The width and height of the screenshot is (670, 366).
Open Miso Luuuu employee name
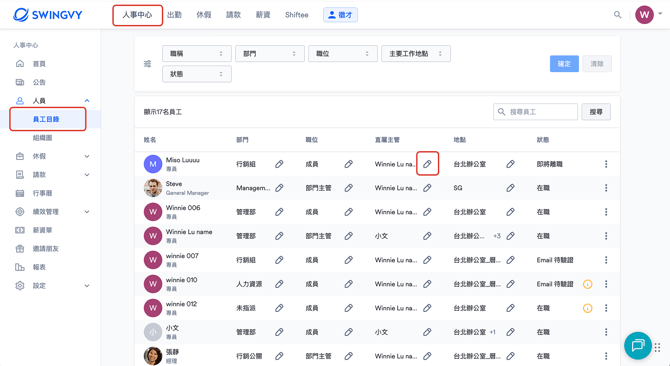tap(182, 160)
